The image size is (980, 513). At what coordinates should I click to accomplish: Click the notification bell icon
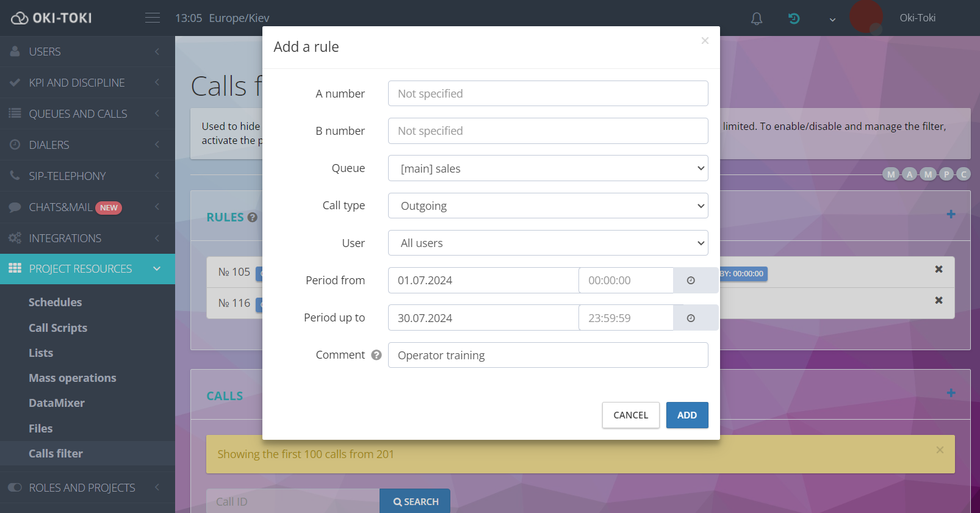click(757, 18)
